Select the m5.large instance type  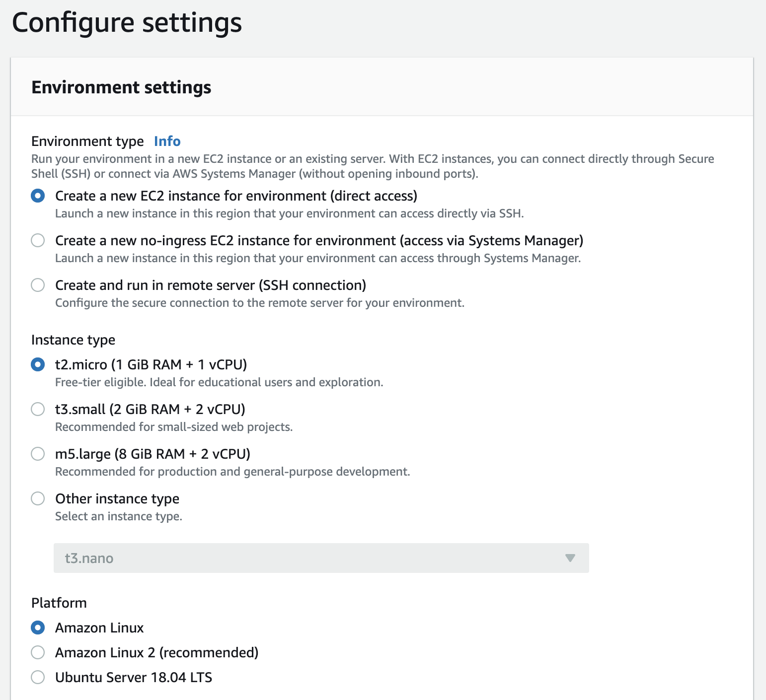point(38,454)
